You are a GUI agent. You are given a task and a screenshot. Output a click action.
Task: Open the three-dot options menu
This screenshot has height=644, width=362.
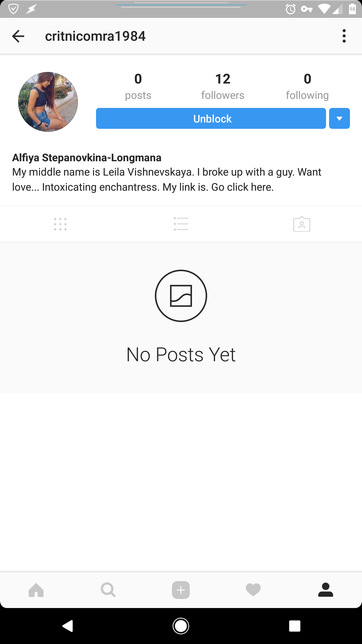coord(344,36)
